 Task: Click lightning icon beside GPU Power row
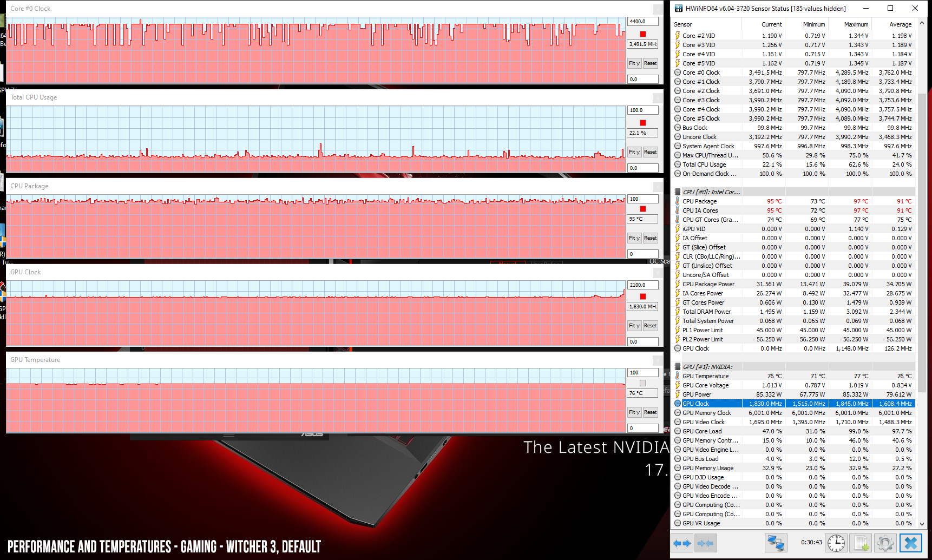coord(678,394)
